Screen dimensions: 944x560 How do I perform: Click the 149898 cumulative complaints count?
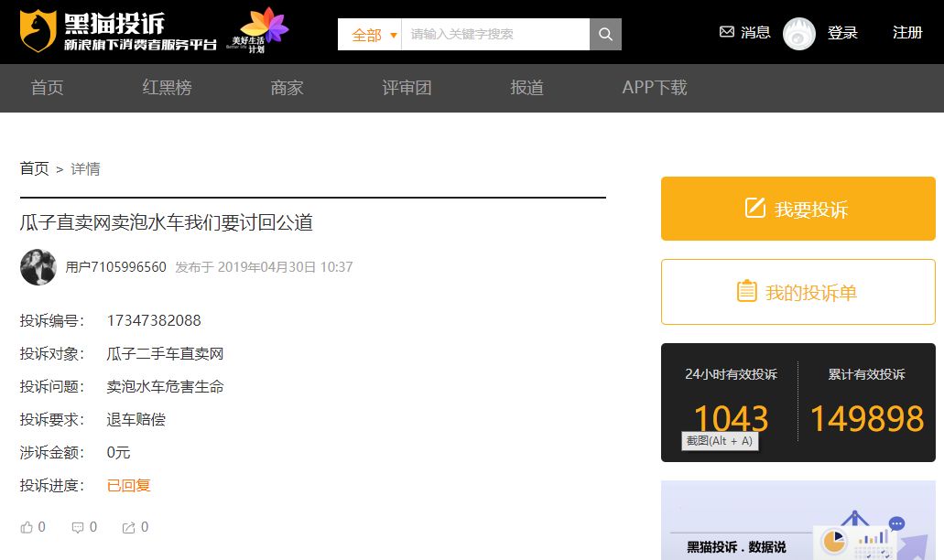[867, 419]
